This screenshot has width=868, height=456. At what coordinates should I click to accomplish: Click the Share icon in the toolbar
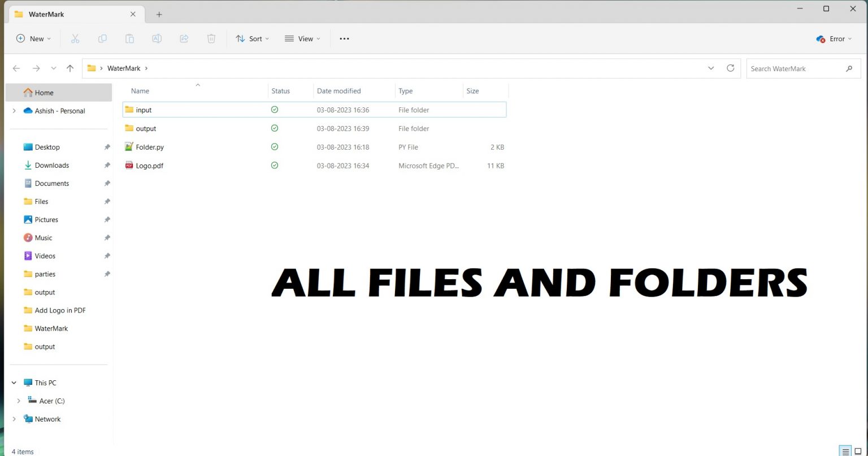[184, 38]
